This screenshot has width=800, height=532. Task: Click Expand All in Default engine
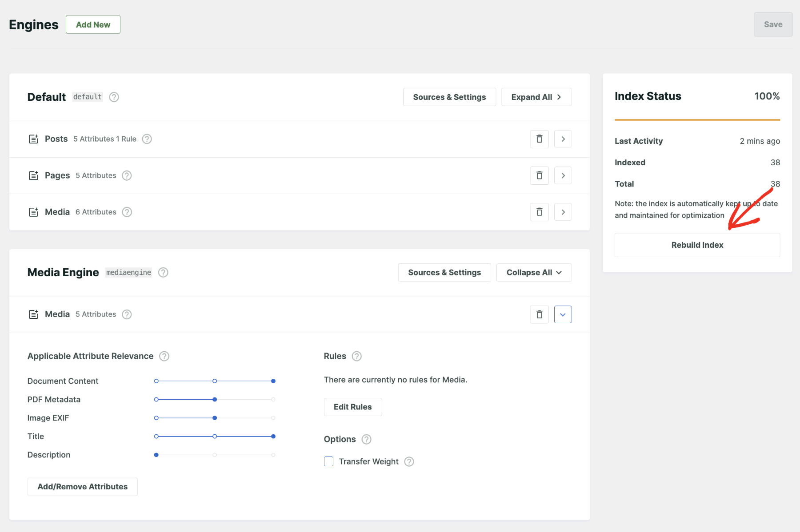click(x=536, y=97)
